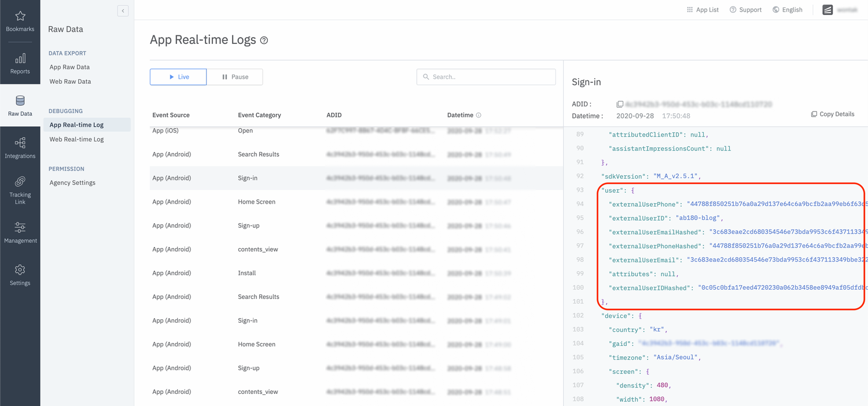This screenshot has height=406, width=868.
Task: Click the "externalUserID": "ab180-blog" line
Action: coord(666,218)
